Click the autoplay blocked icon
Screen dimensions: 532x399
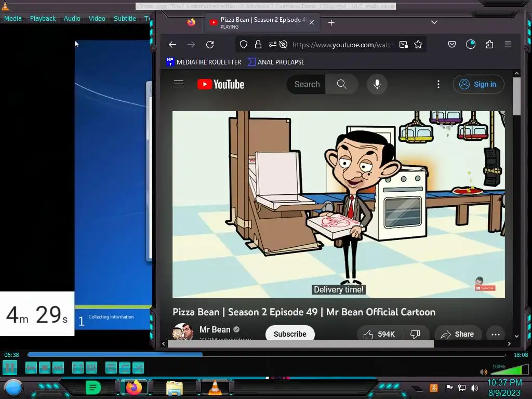point(283,45)
